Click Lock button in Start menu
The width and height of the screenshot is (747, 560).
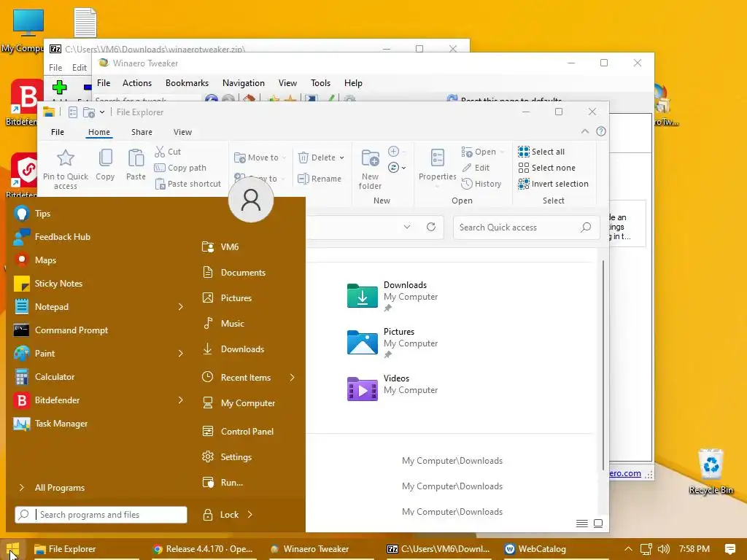tap(221, 514)
